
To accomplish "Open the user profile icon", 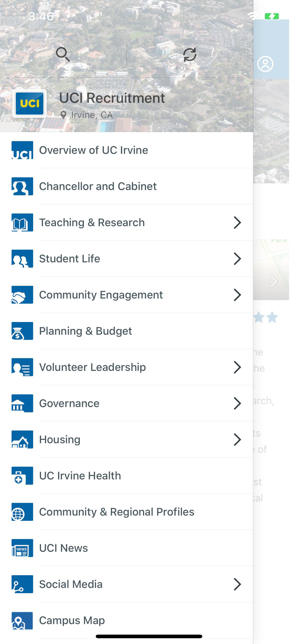I will coord(265,64).
